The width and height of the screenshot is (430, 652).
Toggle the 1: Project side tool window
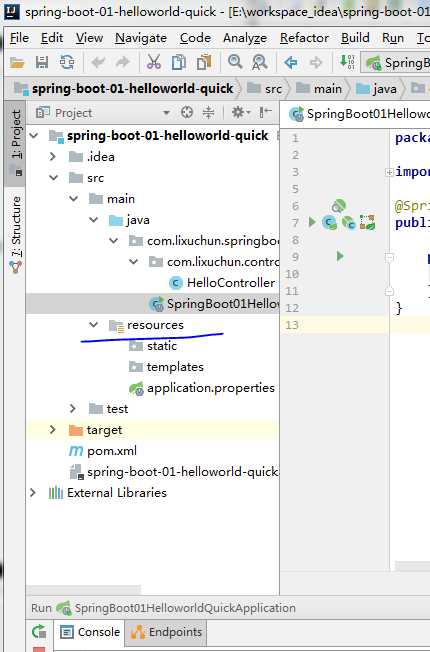point(16,143)
